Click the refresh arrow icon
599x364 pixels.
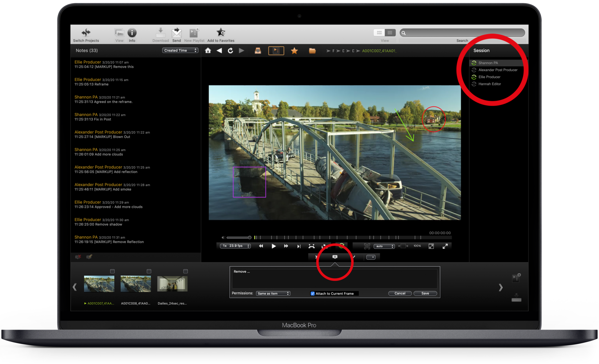pyautogui.click(x=230, y=51)
